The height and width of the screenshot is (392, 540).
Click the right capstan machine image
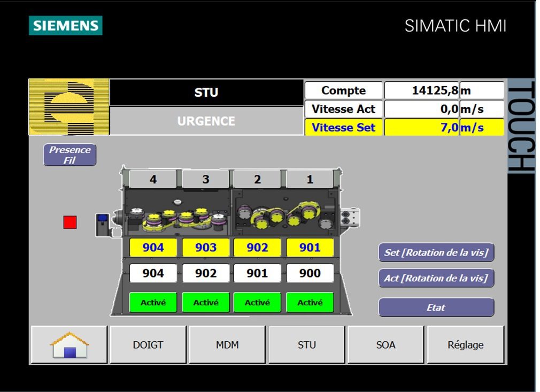[x=285, y=213]
